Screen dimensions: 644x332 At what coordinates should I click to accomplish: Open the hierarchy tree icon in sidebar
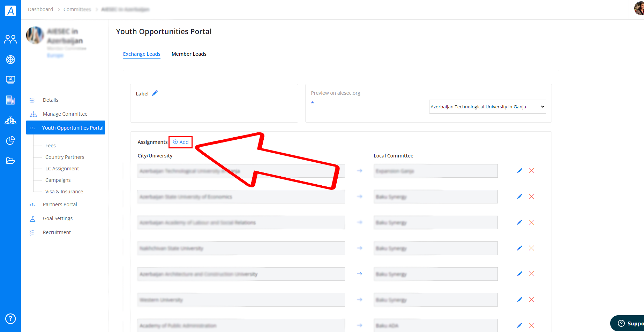10,120
